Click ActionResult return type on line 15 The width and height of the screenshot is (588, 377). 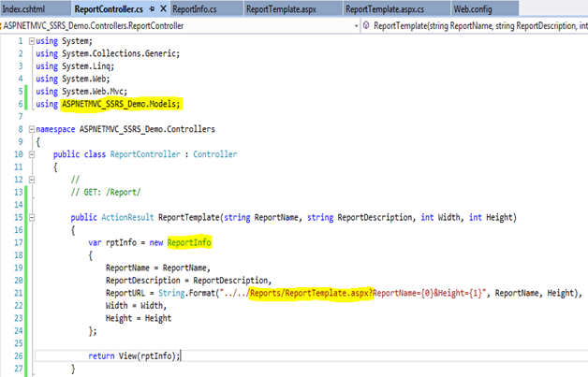click(127, 217)
